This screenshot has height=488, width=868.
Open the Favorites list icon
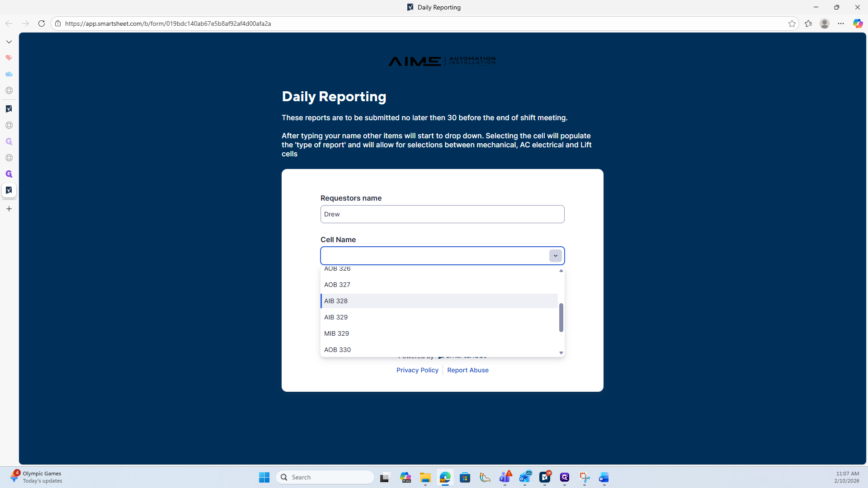pos(808,23)
